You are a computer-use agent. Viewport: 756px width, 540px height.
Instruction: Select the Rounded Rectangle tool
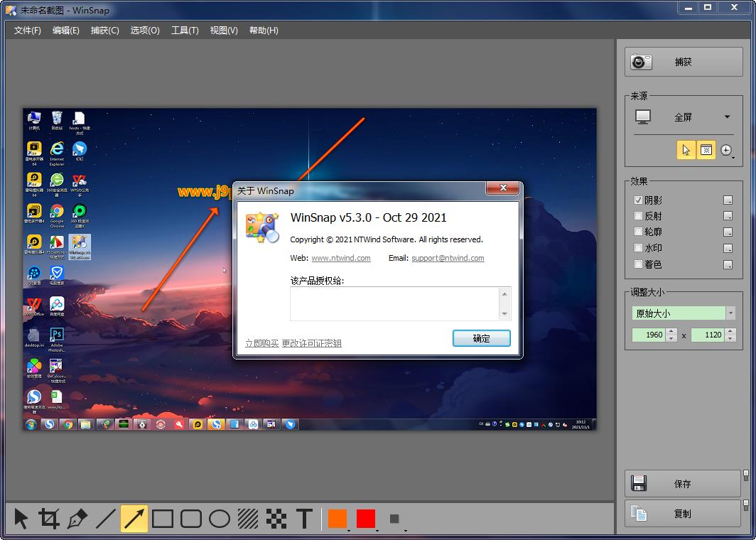coord(191,519)
